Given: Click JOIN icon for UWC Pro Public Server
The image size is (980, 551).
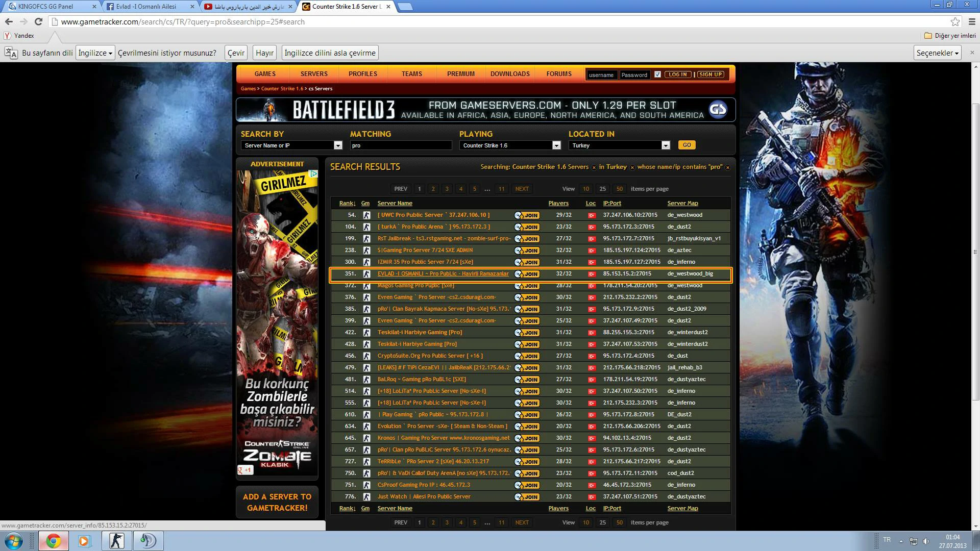Looking at the screenshot, I should click(x=527, y=215).
